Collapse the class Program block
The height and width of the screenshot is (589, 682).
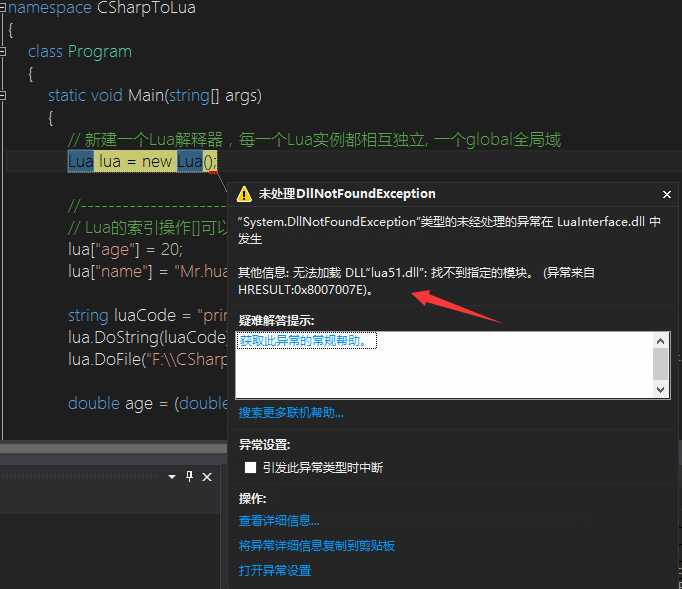(3, 51)
